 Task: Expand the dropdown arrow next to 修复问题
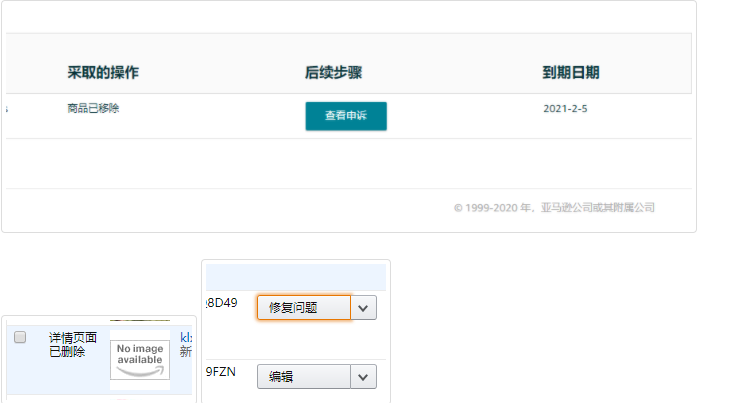[364, 307]
